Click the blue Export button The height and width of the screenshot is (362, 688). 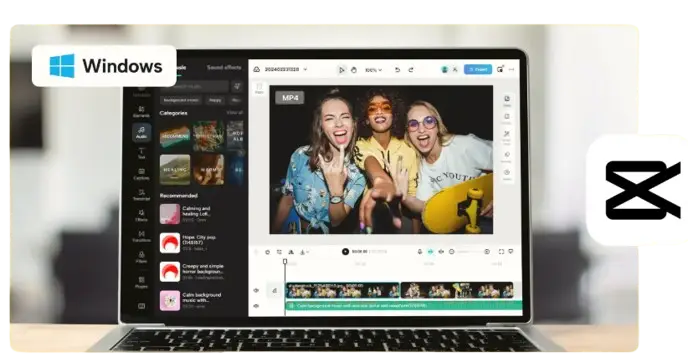478,69
